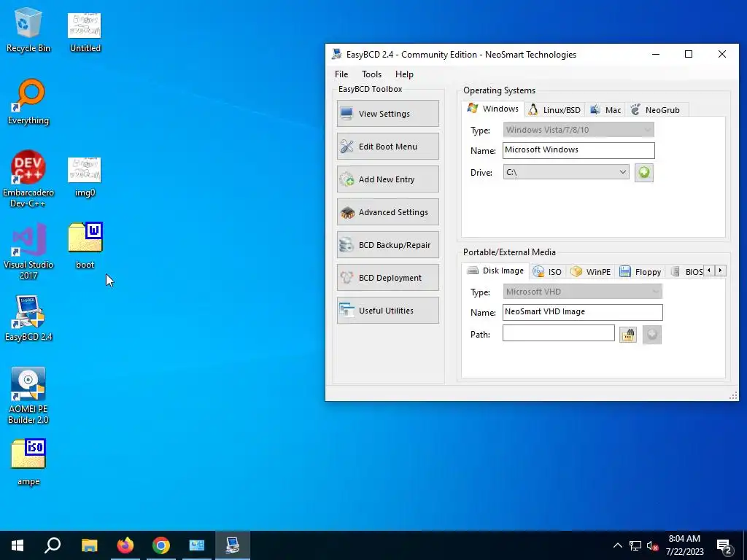The height and width of the screenshot is (560, 747).
Task: Click the taskbar clock showing 8:04 AM
Action: (x=684, y=545)
